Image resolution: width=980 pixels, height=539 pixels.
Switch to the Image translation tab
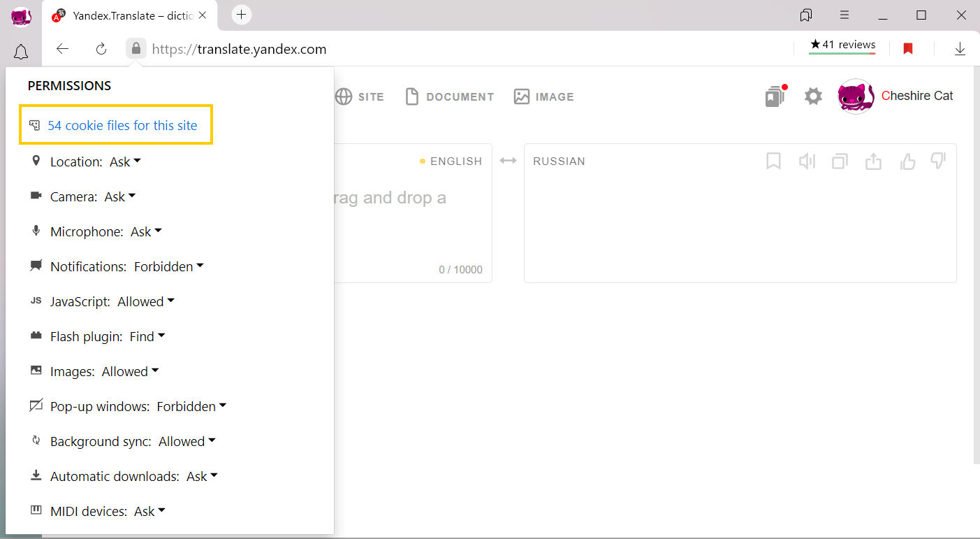(543, 96)
